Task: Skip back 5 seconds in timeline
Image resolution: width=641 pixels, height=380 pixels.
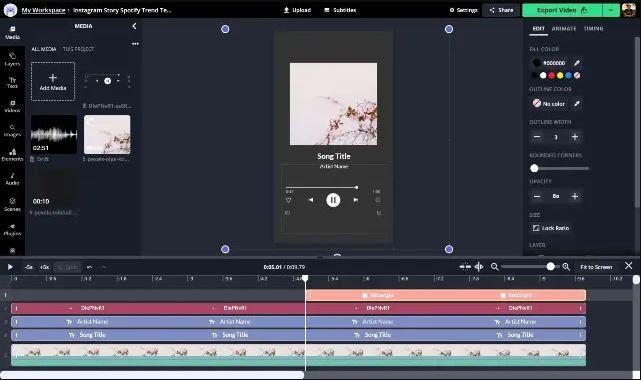Action: click(29, 267)
